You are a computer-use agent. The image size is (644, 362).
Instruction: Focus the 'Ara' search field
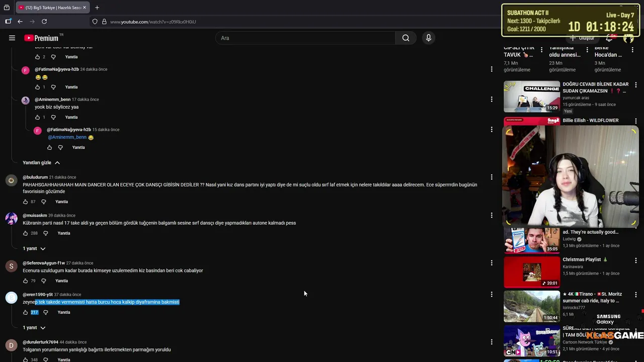click(306, 38)
